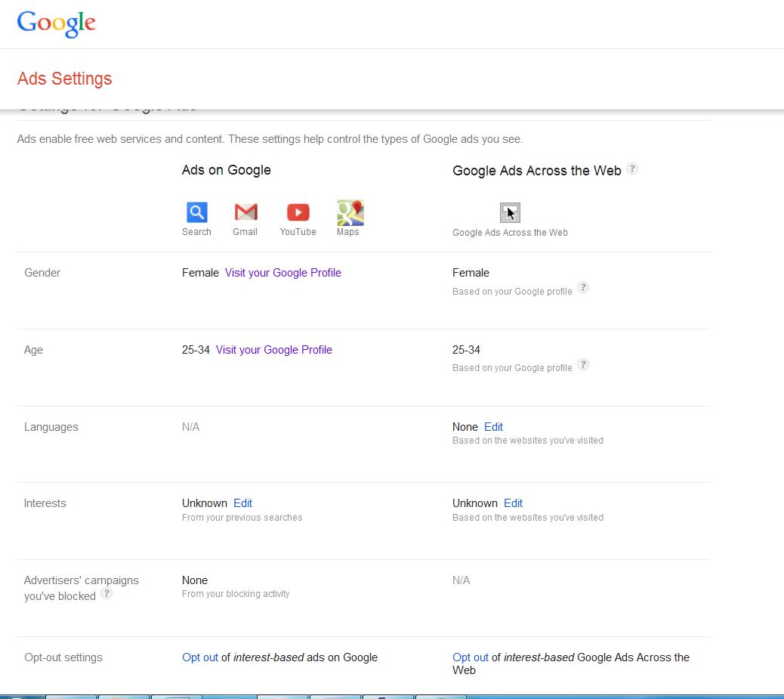The width and height of the screenshot is (784, 699).
Task: Opt out of interest-based ads on Google
Action: tap(200, 657)
